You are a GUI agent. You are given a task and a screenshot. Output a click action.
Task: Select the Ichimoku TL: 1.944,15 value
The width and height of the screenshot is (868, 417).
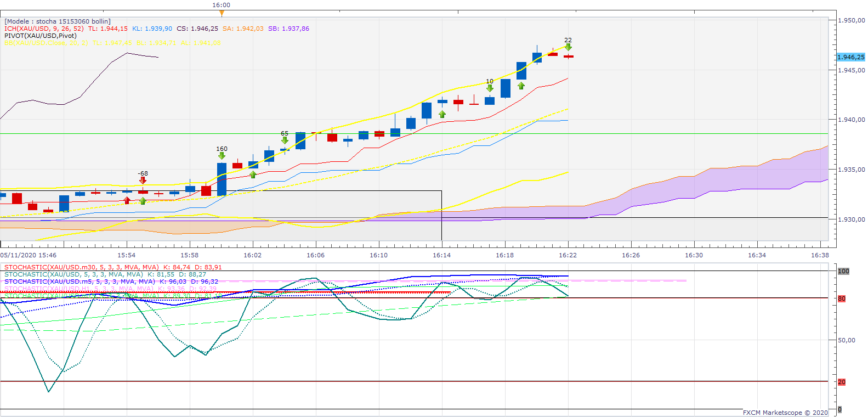(108, 29)
